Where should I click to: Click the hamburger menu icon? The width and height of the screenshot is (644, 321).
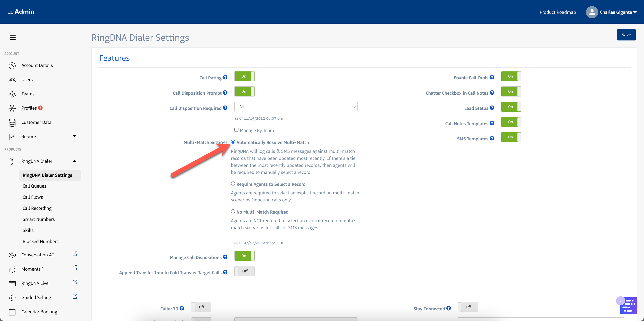tap(13, 38)
